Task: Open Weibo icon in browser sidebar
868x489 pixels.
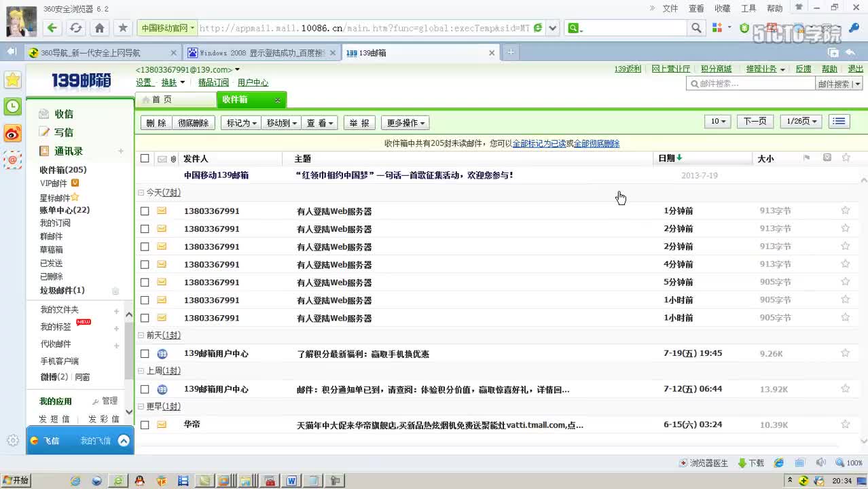Action: coord(13,133)
